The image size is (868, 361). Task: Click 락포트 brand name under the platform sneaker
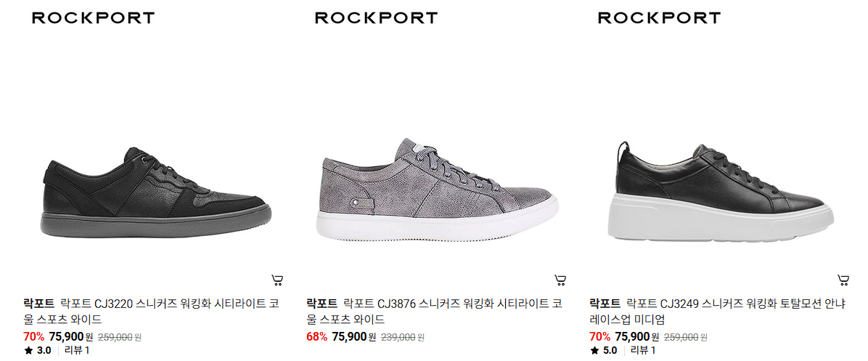[x=605, y=304]
